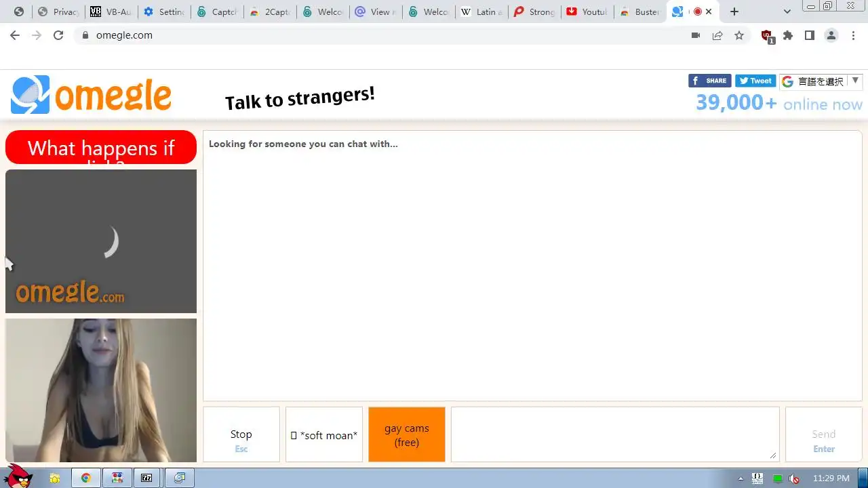Click the stranger video loading panel

tap(101, 241)
